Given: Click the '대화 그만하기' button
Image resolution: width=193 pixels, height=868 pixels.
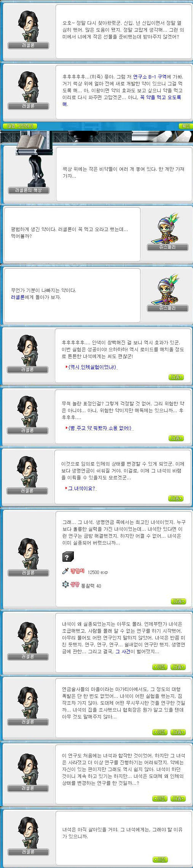Looking at the screenshot, I should pos(20,126).
